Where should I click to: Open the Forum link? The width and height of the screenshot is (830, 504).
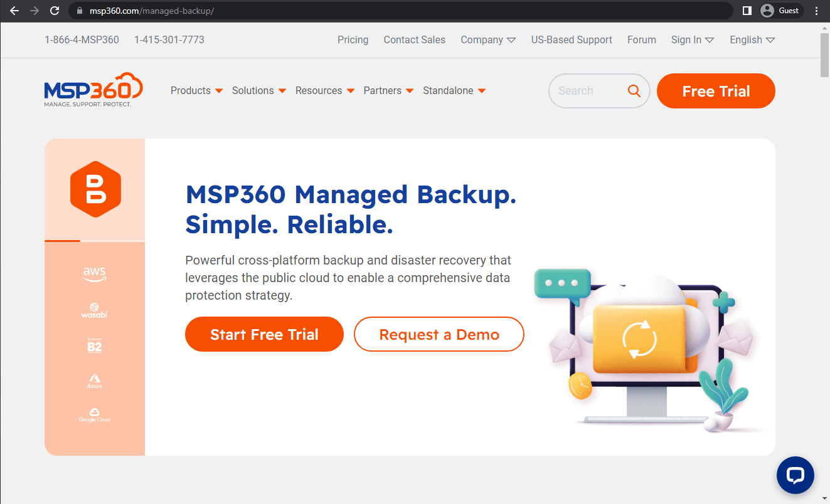tap(641, 40)
